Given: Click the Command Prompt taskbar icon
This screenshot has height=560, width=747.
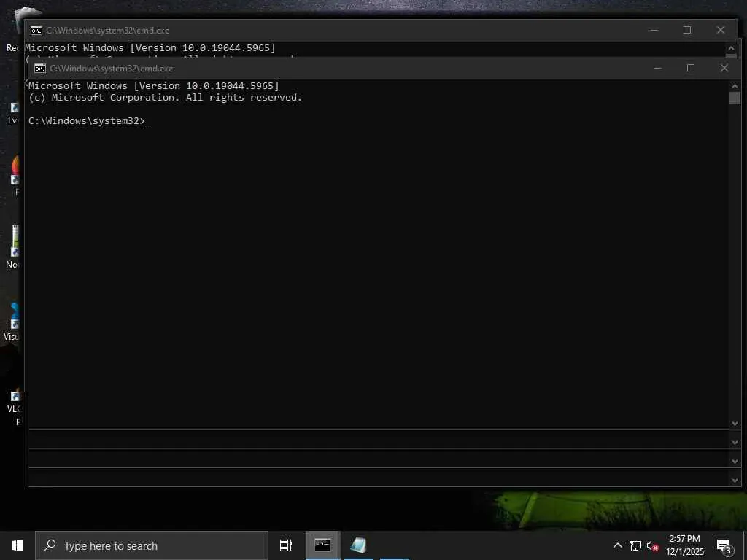Looking at the screenshot, I should (322, 545).
